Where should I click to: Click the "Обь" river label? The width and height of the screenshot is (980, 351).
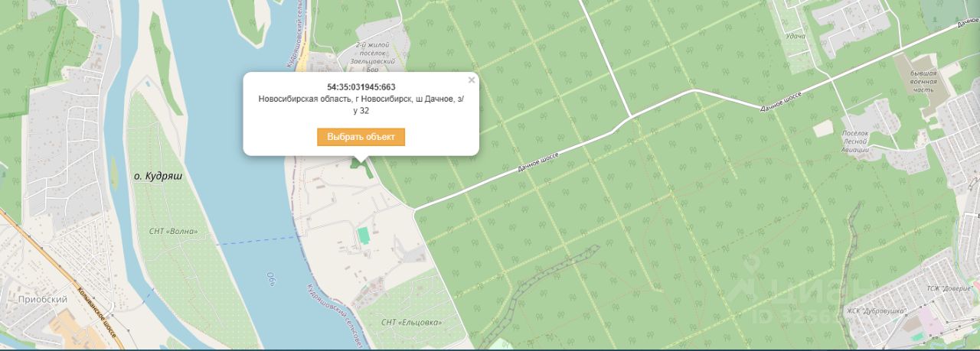click(x=270, y=280)
